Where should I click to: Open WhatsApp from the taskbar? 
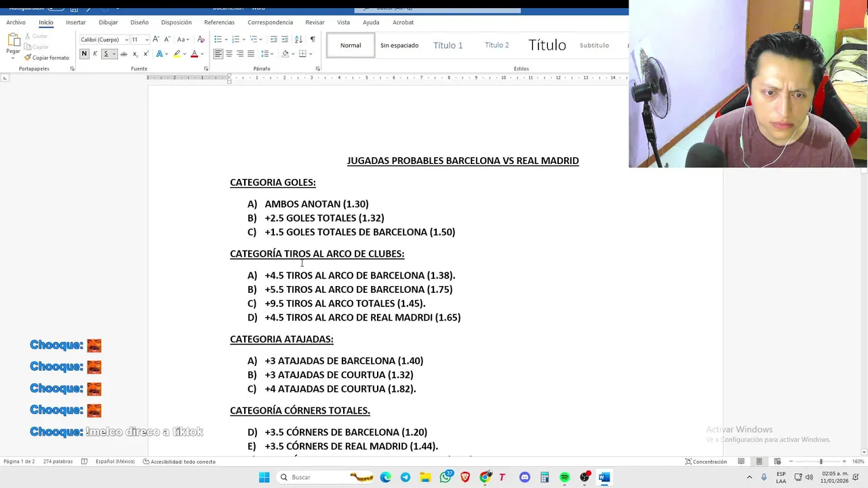[446, 477]
